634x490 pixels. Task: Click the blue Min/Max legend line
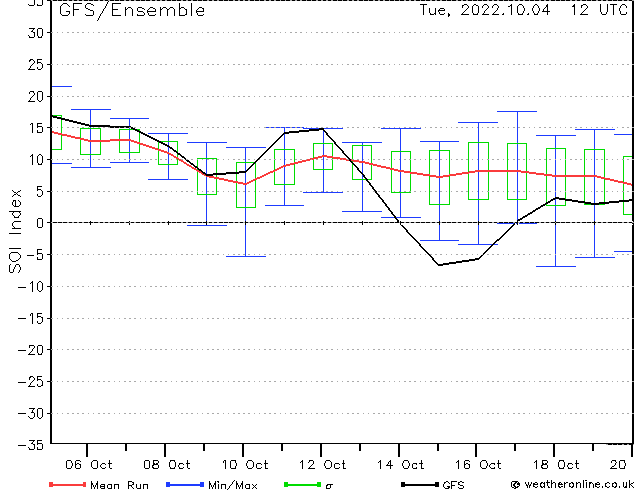coord(185,484)
